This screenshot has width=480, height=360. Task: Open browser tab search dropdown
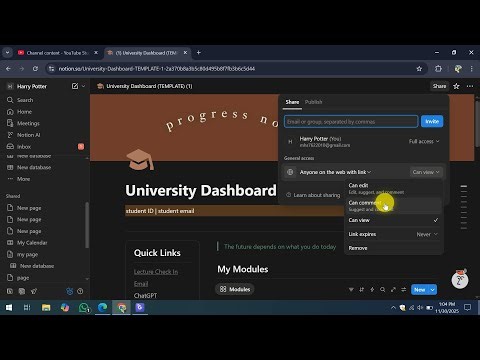7,53
